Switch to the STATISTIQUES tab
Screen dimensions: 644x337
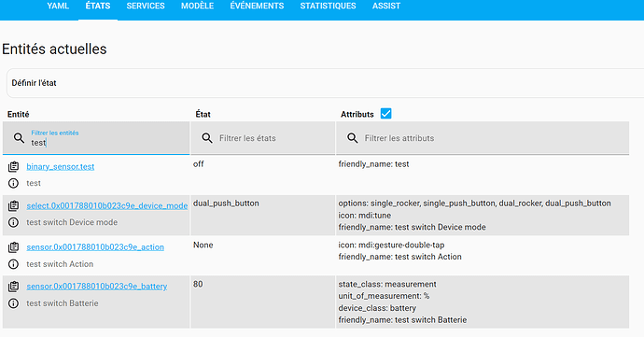[328, 7]
